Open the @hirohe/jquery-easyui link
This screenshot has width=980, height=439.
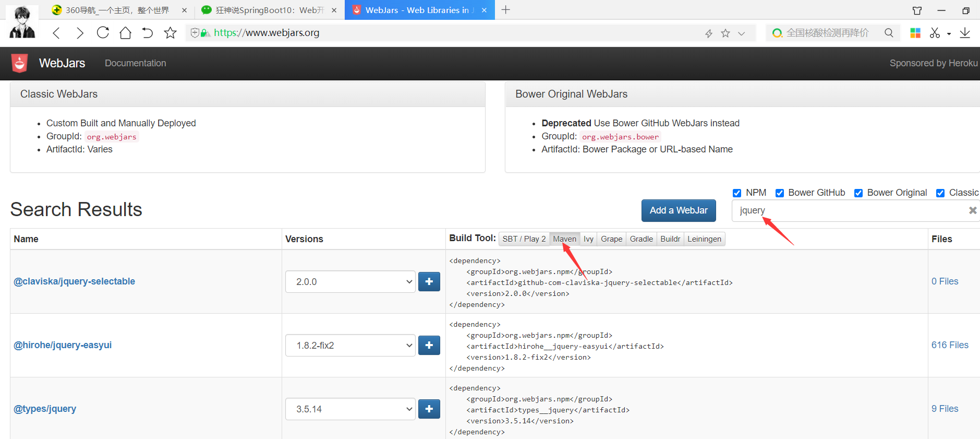coord(63,345)
